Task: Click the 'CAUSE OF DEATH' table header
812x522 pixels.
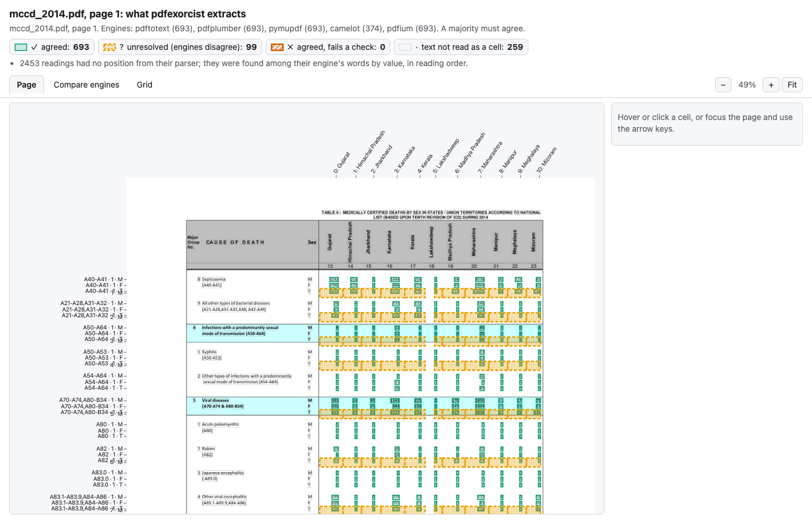Action: 235,242
